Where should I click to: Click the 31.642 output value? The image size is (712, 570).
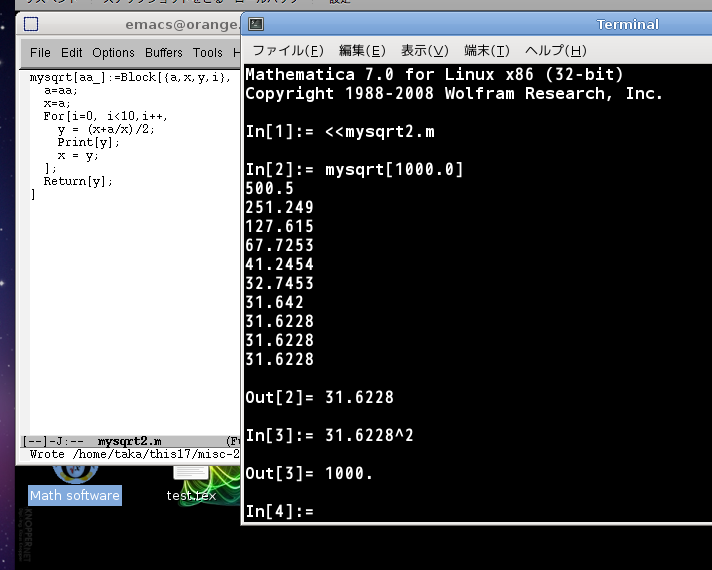coord(274,302)
